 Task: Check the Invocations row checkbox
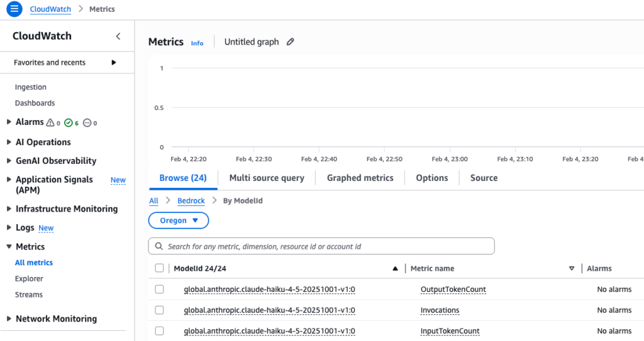[x=159, y=310]
